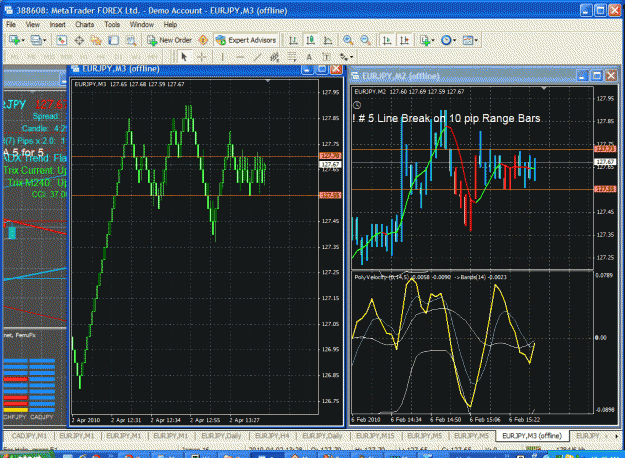625x458 pixels.
Task: Click the '2 Apr 12:55' time axis label
Action: (205, 420)
